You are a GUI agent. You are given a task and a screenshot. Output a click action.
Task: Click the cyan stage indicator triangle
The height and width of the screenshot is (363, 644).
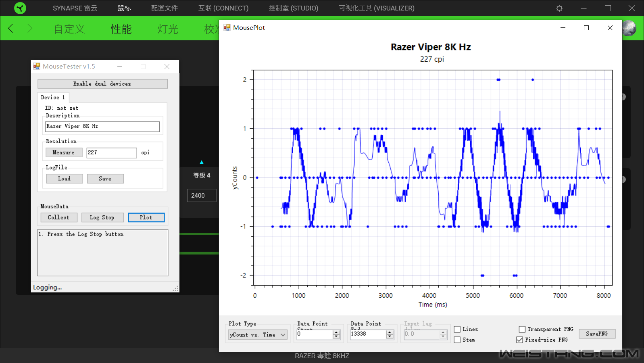tap(202, 162)
